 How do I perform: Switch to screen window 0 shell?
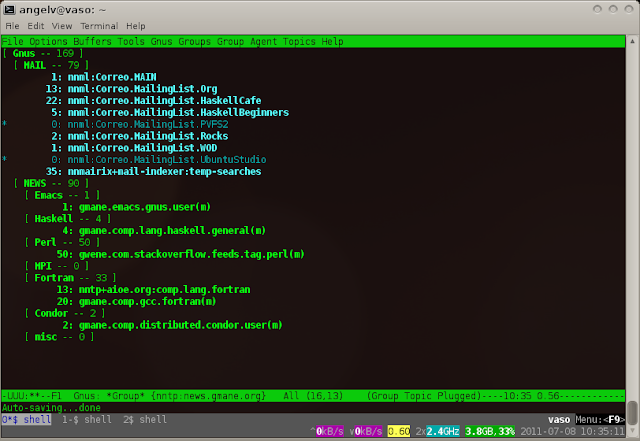click(27, 419)
